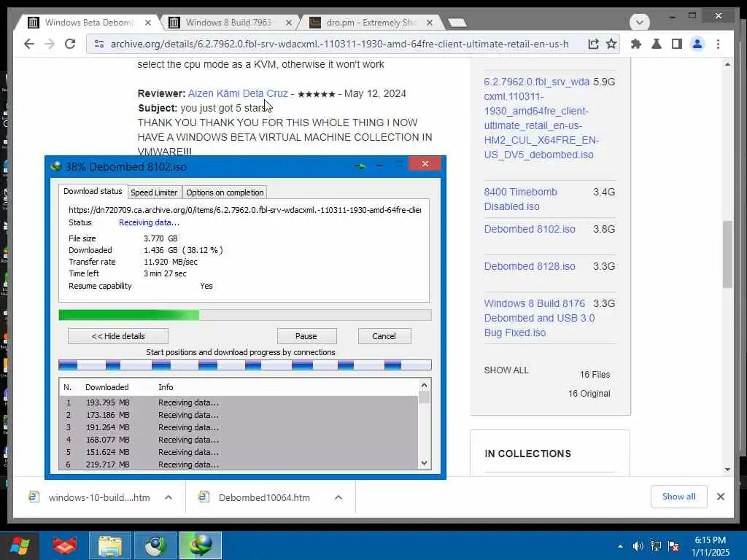The width and height of the screenshot is (747, 560).
Task: Click the green arrow icon in IDM title bar
Action: pyautogui.click(x=360, y=166)
